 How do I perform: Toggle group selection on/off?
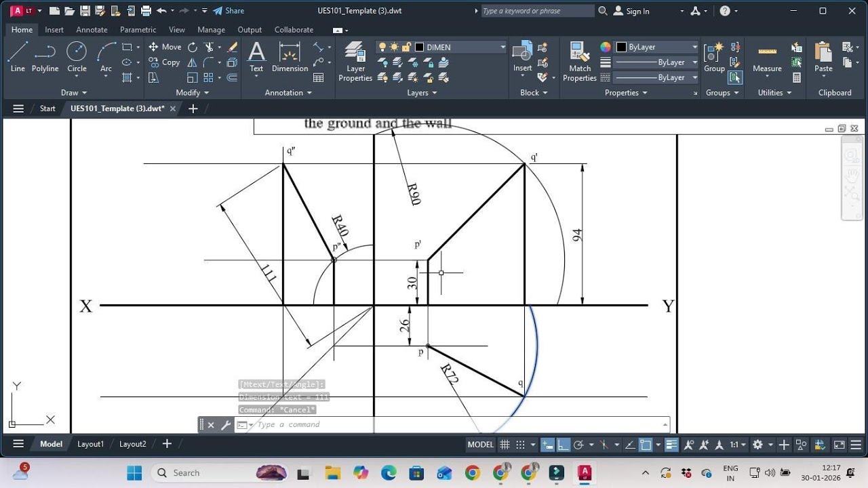[x=735, y=77]
